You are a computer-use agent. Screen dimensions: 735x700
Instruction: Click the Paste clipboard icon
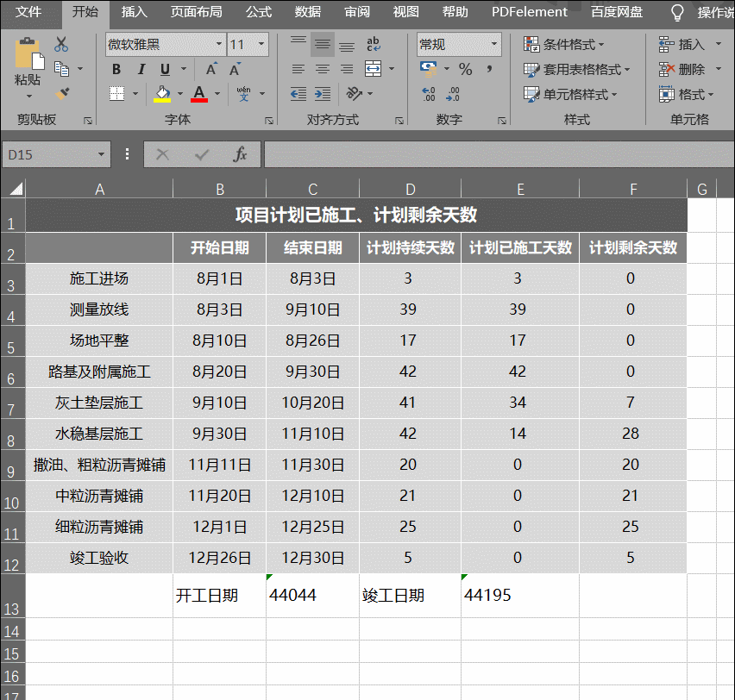point(29,54)
